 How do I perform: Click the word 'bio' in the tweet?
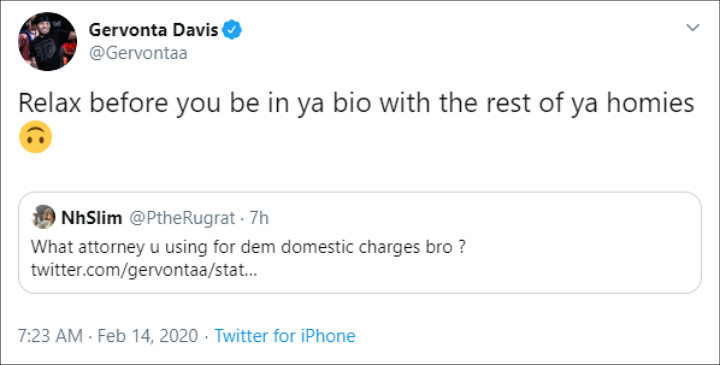point(352,103)
